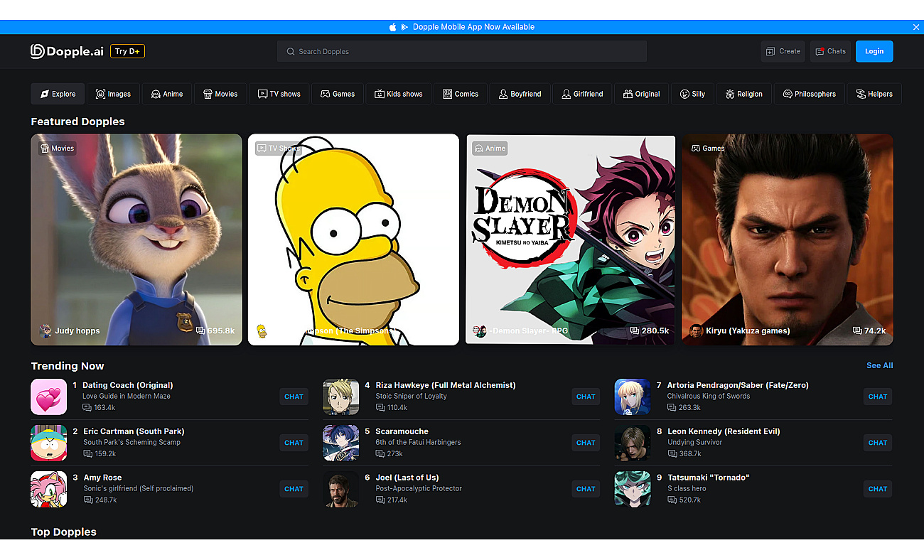Click the Eric Cartman (South Park) title
The width and height of the screenshot is (924, 560).
(x=134, y=431)
